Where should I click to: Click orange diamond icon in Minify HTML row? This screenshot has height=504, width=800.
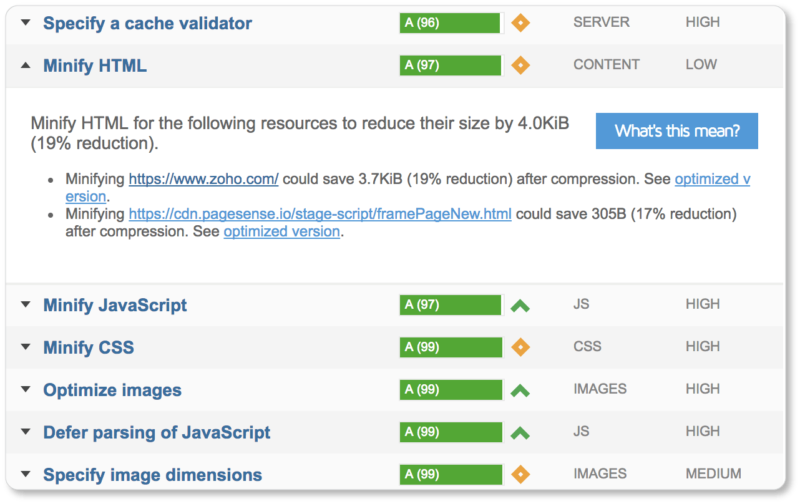(x=520, y=65)
